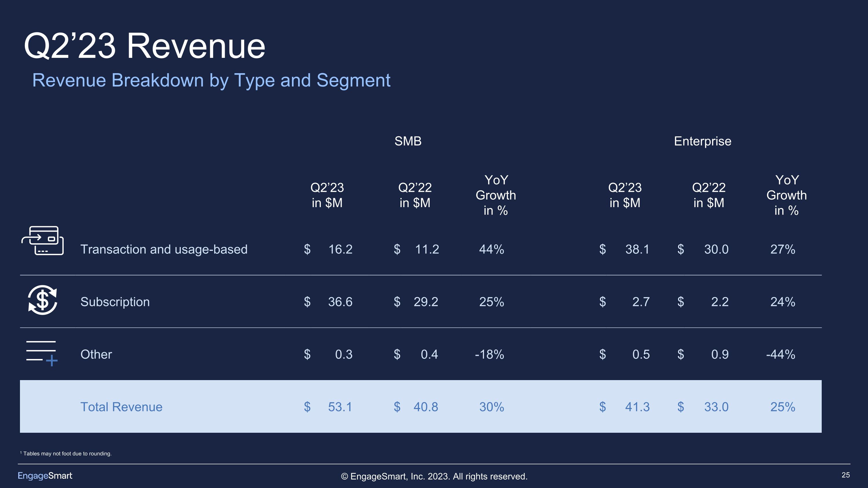Click the Other lines plus icon
Image resolution: width=868 pixels, height=488 pixels.
[42, 353]
